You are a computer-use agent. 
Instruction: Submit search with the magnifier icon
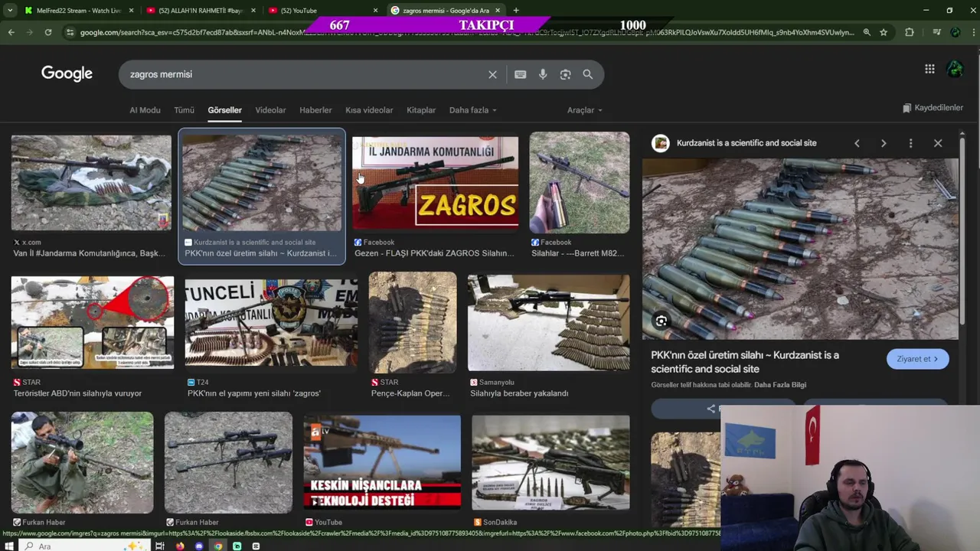pos(588,74)
